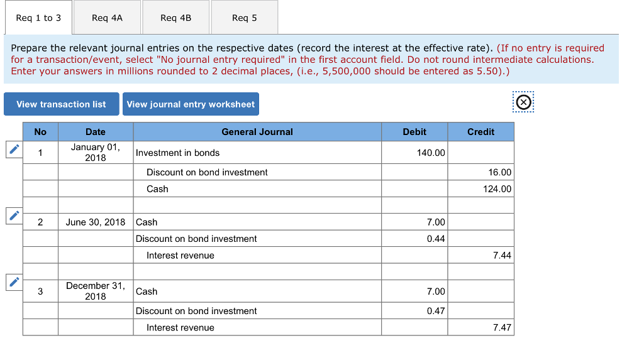Switch to the Req 1 to 3 tab

click(x=38, y=18)
